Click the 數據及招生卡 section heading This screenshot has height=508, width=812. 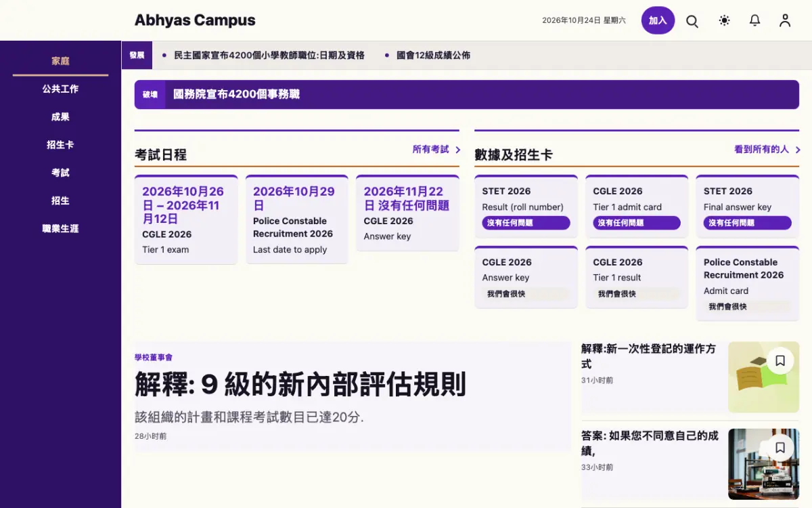point(514,155)
